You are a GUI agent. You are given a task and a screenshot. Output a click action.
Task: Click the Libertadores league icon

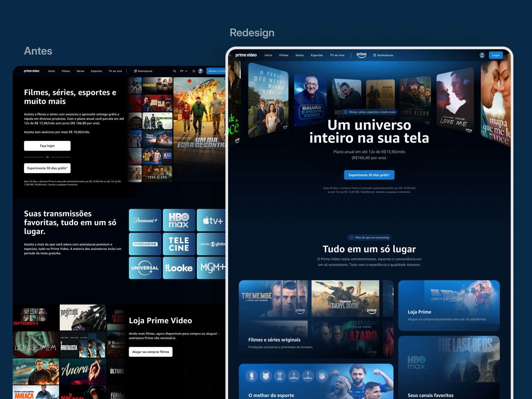point(294,376)
